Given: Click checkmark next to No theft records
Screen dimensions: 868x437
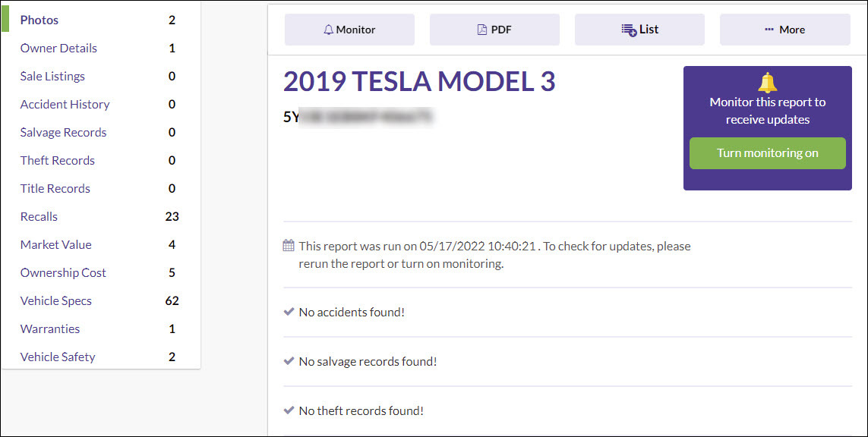Looking at the screenshot, I should click(x=289, y=410).
